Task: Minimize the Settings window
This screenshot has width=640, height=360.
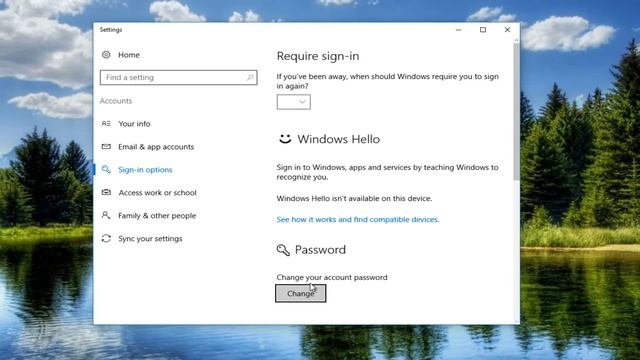Action: click(458, 30)
